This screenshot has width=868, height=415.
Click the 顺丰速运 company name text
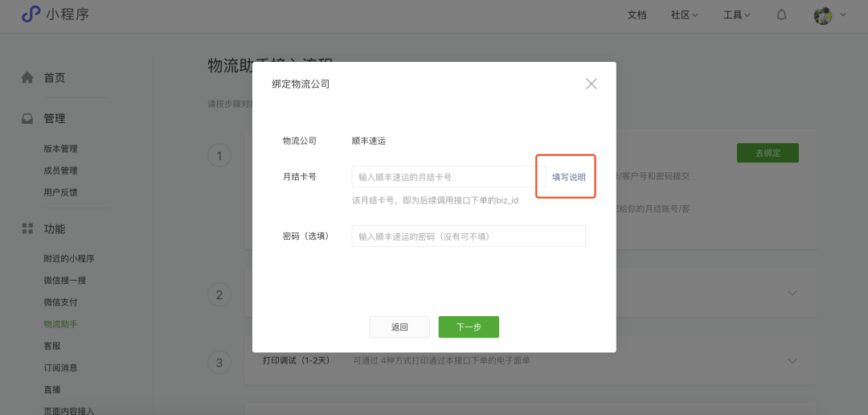coord(369,141)
